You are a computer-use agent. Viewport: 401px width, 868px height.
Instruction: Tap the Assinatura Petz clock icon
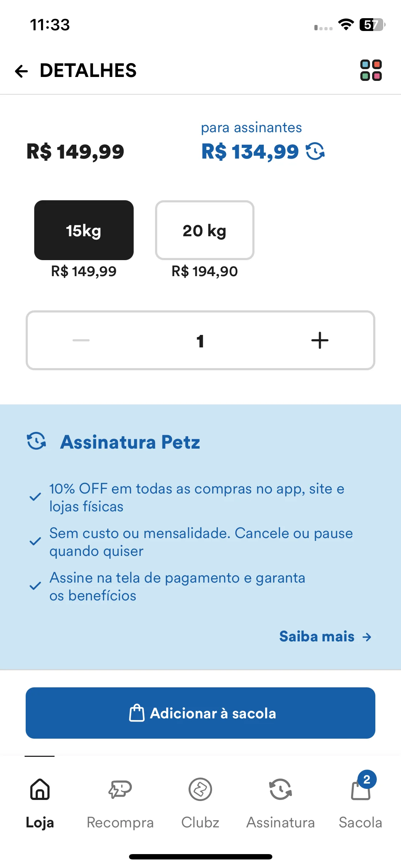(x=36, y=441)
